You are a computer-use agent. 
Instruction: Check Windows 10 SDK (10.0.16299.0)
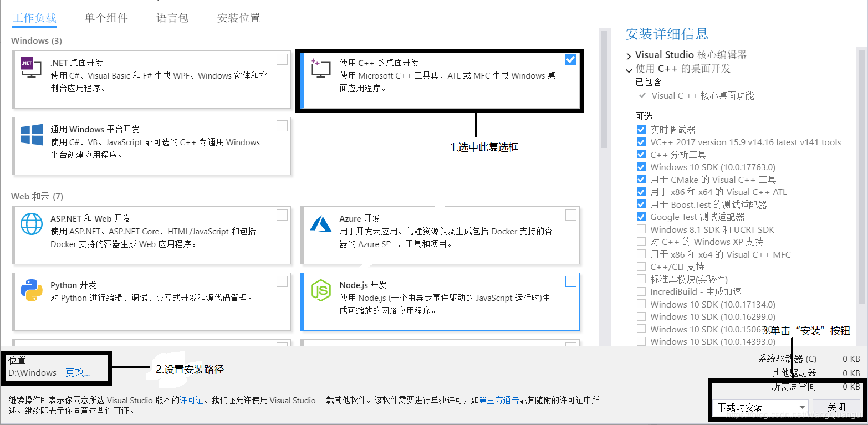tap(641, 316)
